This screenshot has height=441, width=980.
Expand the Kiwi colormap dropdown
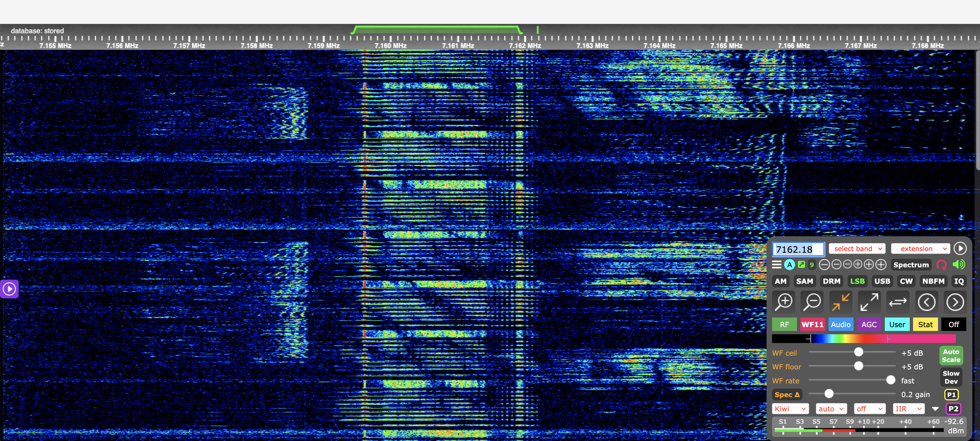(790, 409)
